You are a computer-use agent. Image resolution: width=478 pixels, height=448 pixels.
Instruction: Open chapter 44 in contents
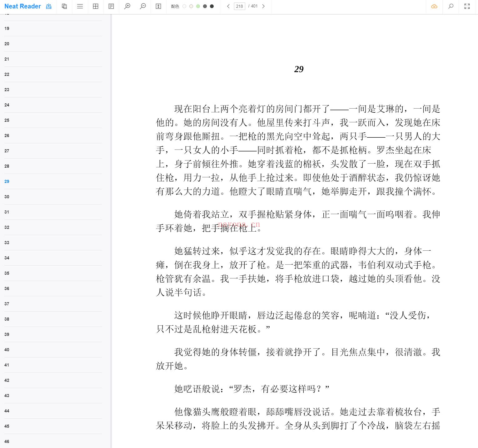[53, 411]
